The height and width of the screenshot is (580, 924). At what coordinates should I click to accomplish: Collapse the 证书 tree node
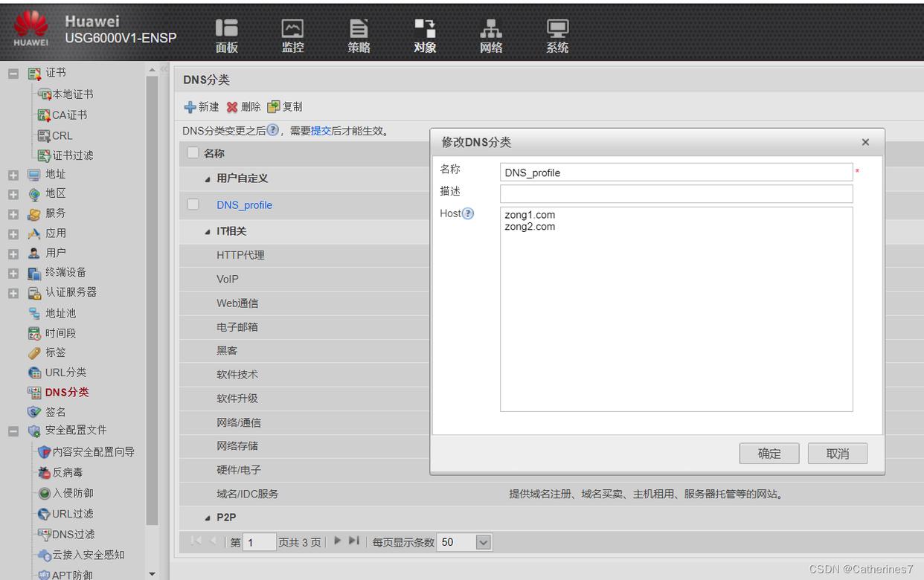tap(13, 74)
